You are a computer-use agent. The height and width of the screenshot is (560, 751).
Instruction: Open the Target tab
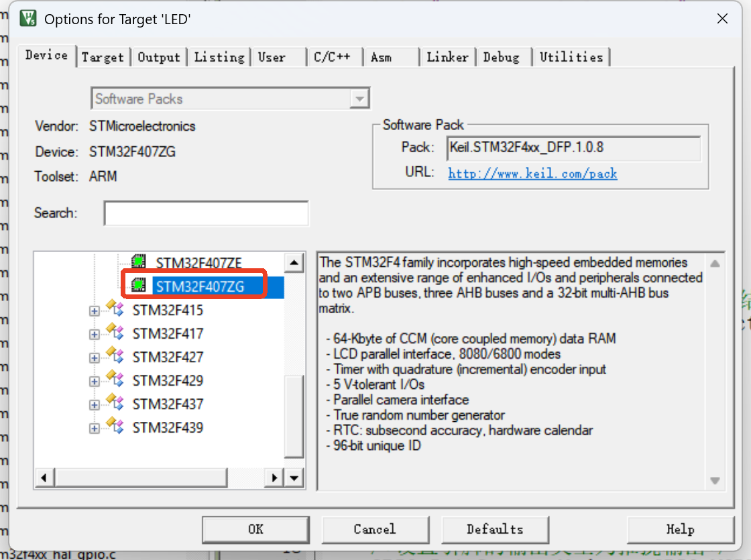[103, 57]
